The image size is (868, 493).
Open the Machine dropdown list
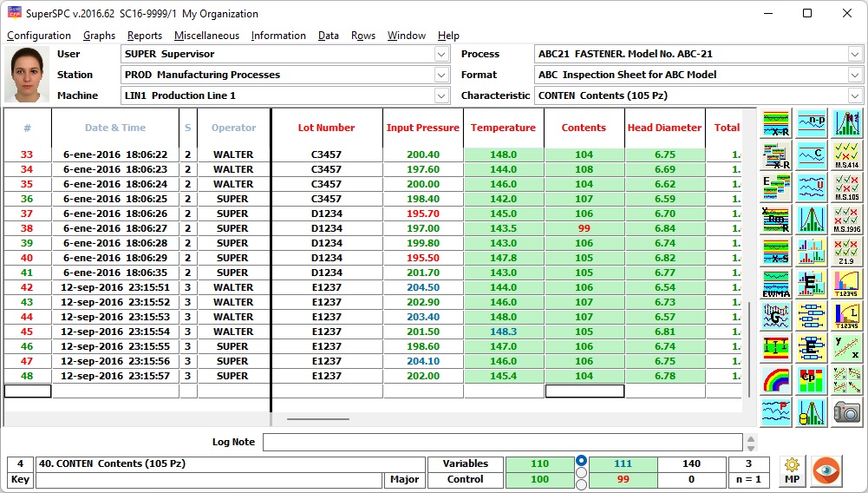pos(441,95)
